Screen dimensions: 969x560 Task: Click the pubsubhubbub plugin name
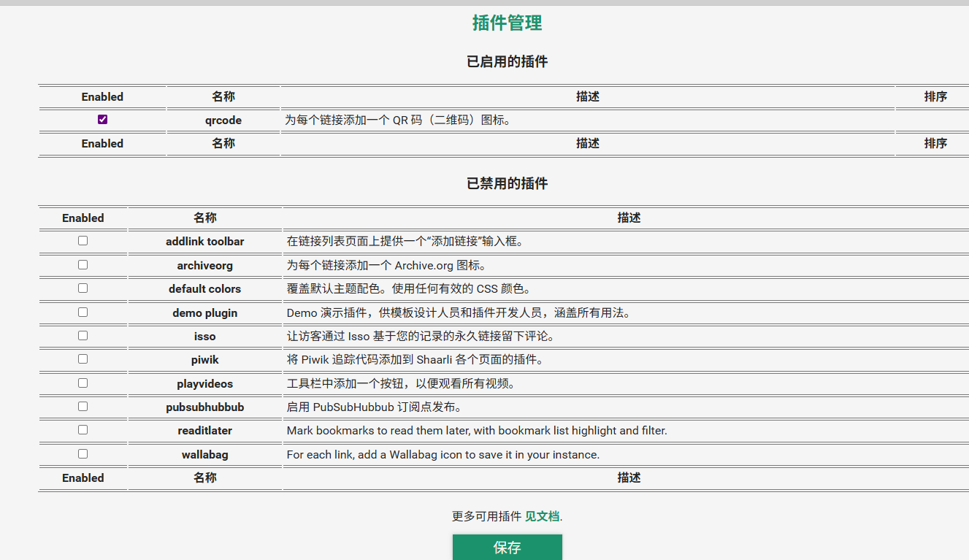point(205,407)
